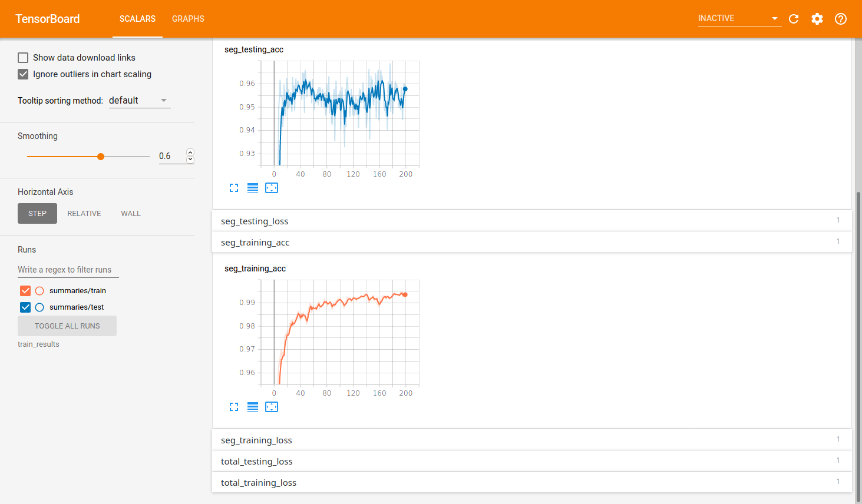This screenshot has width=862, height=504.
Task: Click the train_results log directory text
Action: pos(38,344)
